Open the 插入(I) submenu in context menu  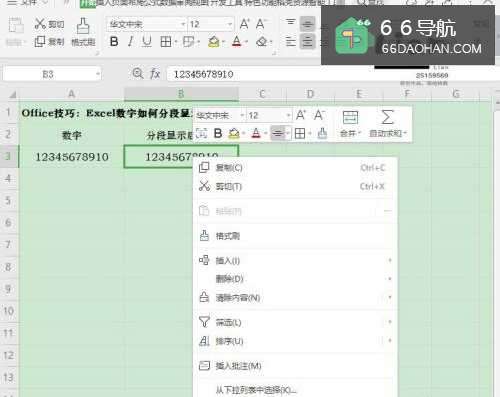pos(295,260)
